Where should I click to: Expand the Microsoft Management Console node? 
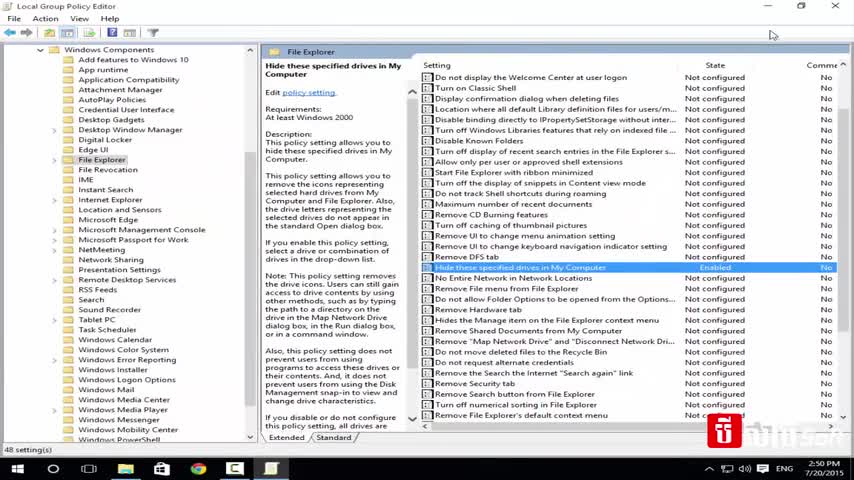click(x=54, y=230)
